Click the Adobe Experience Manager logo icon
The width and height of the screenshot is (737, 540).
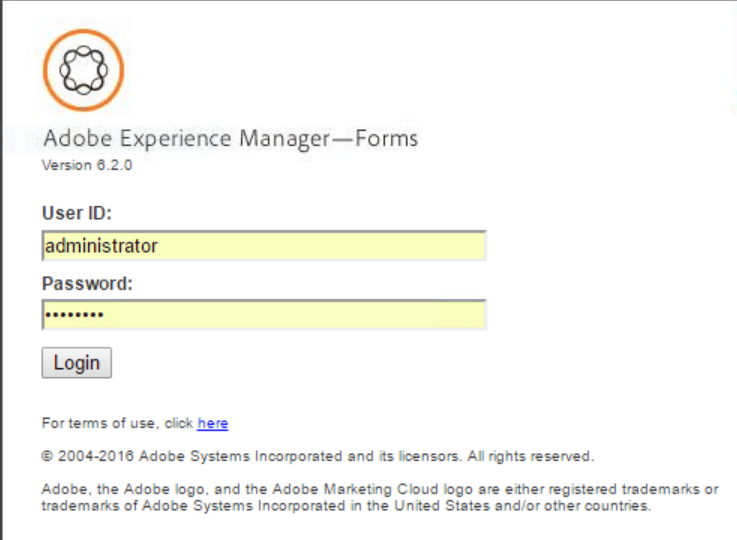(x=83, y=69)
